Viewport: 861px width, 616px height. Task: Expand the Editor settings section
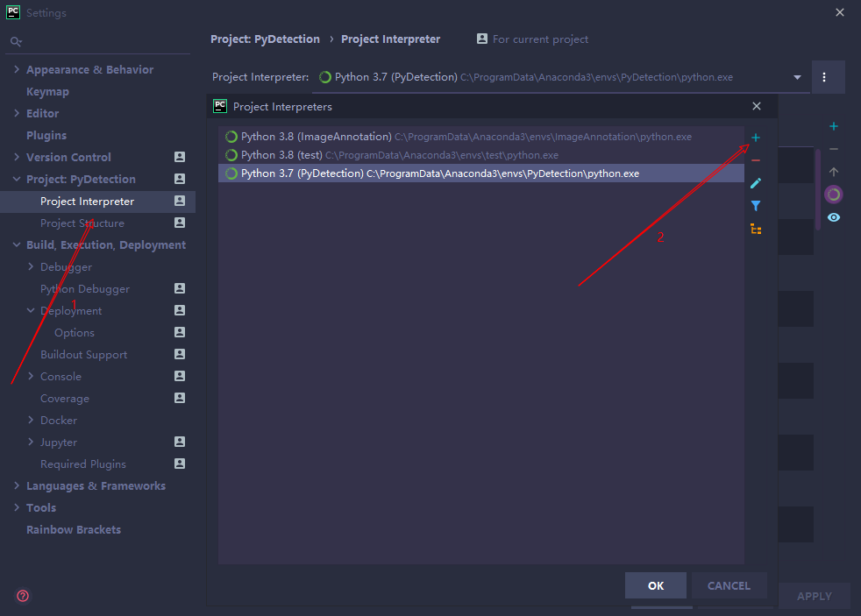[x=17, y=113]
